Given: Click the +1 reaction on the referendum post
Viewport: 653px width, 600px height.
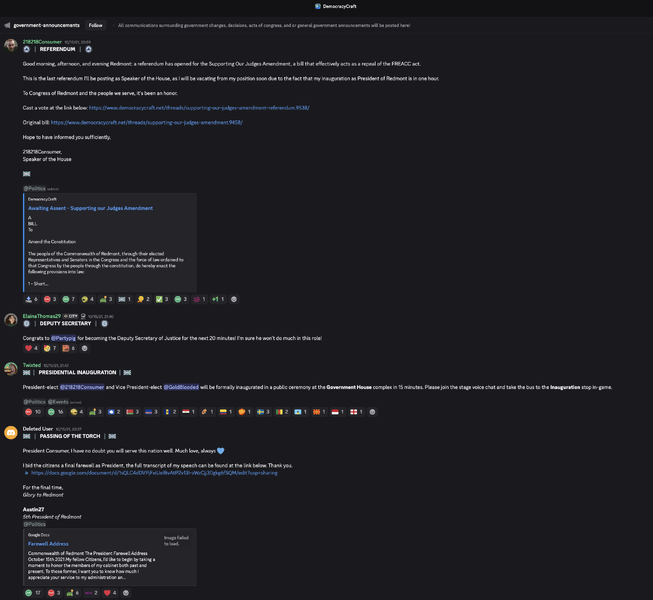Looking at the screenshot, I should pyautogui.click(x=218, y=299).
